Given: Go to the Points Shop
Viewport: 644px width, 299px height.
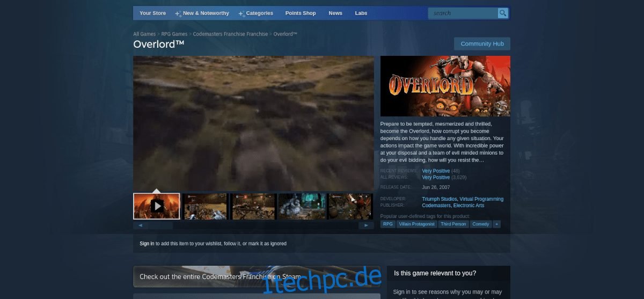Looking at the screenshot, I should 301,13.
